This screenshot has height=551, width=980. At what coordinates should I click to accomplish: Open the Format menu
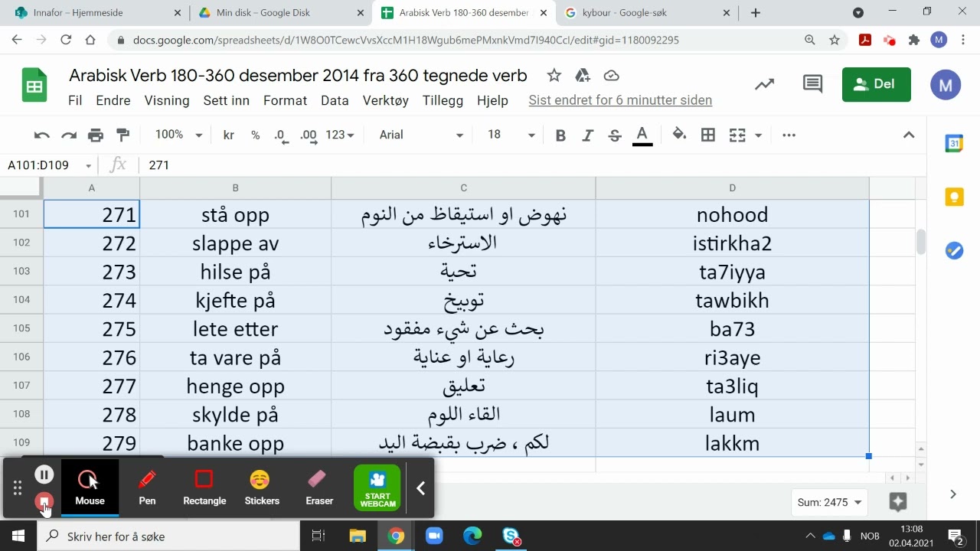point(285,100)
